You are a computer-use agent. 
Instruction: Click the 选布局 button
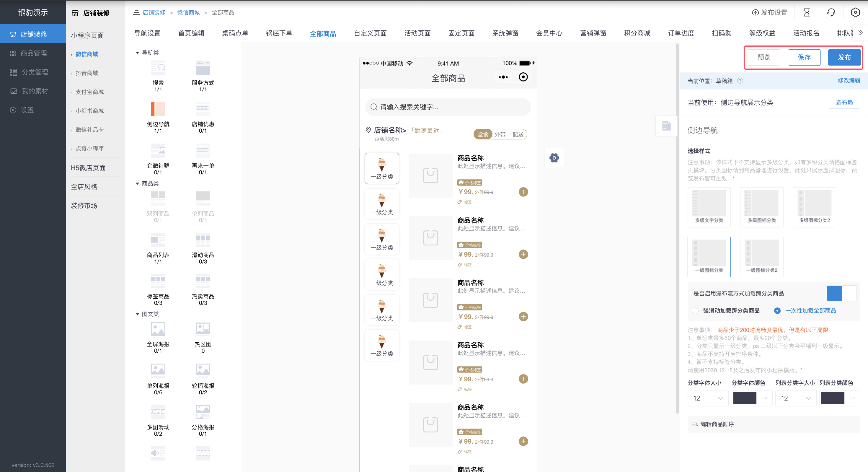tap(844, 102)
